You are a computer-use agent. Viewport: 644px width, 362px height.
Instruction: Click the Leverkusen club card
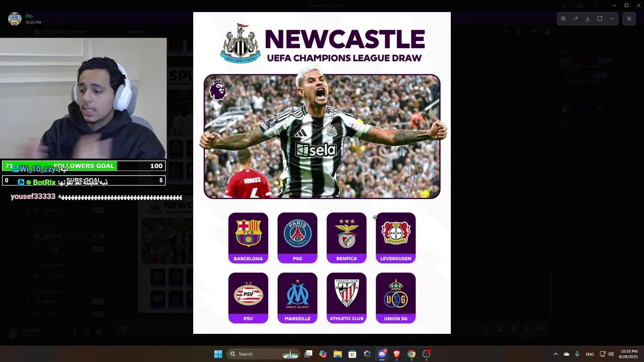click(x=395, y=238)
